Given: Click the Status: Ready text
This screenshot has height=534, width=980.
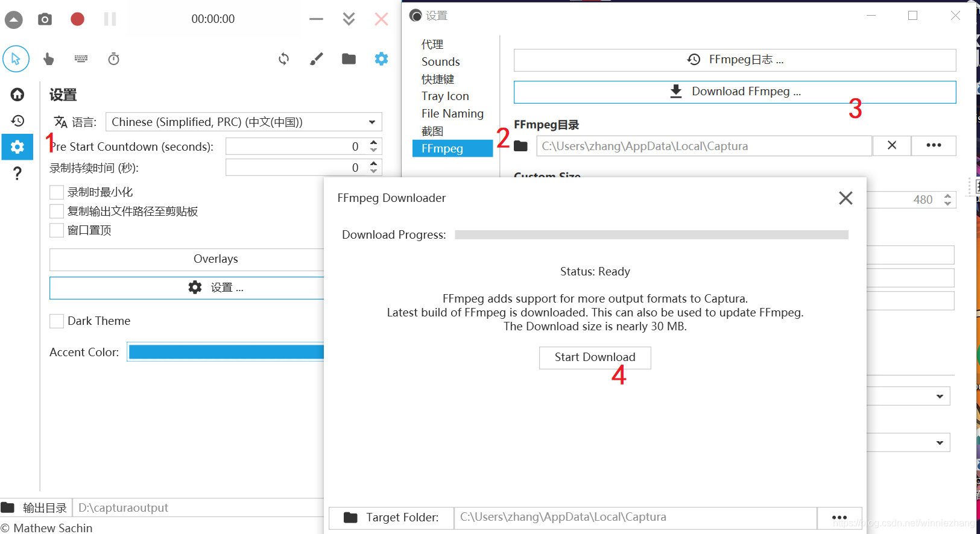Looking at the screenshot, I should pyautogui.click(x=595, y=272).
